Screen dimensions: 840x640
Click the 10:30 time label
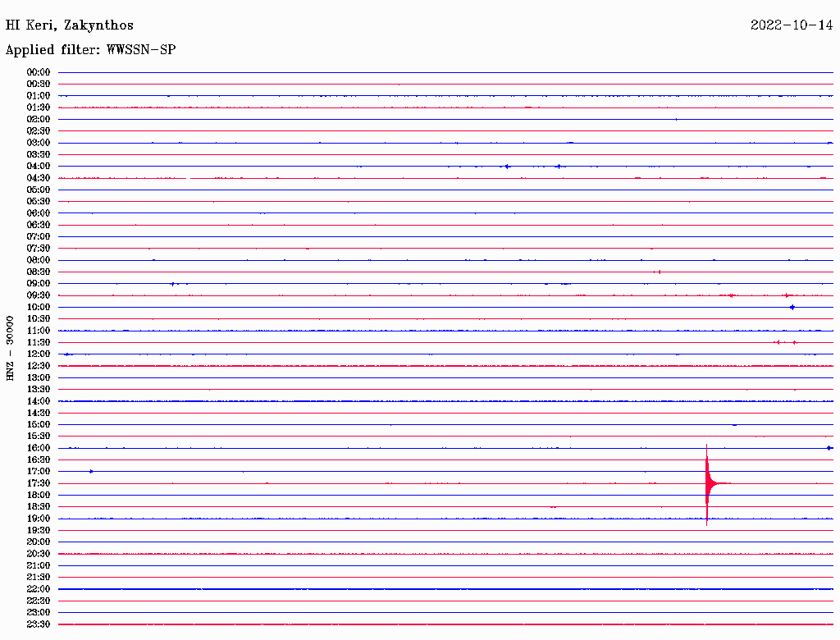pos(38,319)
